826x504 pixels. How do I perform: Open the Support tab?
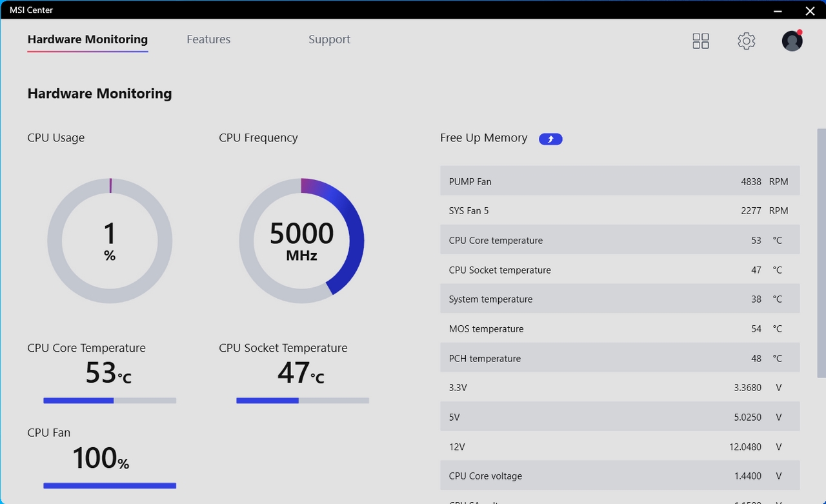329,39
